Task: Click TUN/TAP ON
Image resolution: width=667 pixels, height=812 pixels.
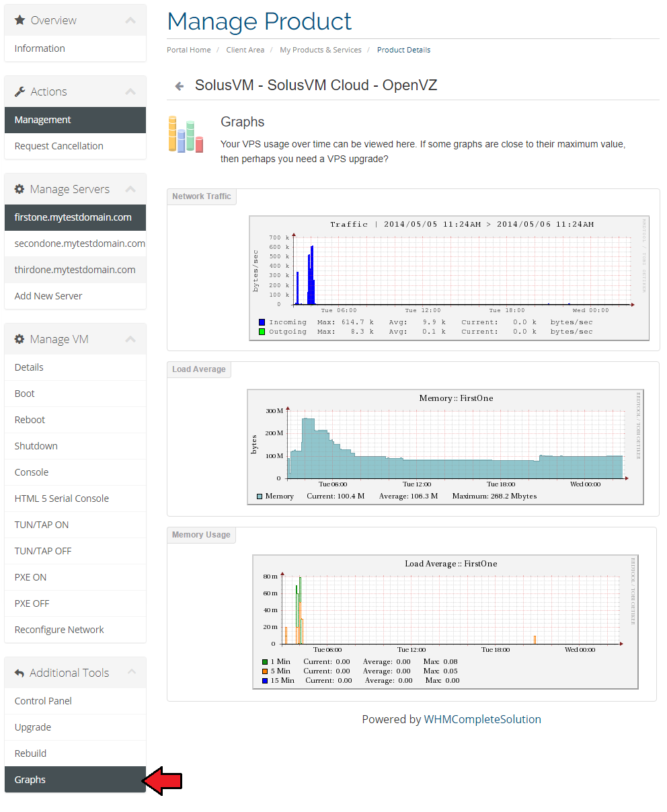Action: coord(75,525)
